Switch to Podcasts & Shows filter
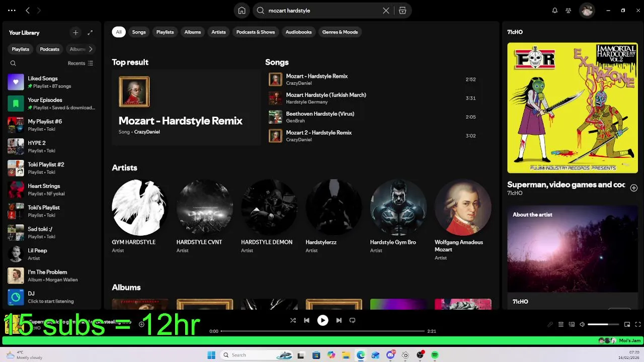Screen dimensions: 644x362 (x=256, y=32)
